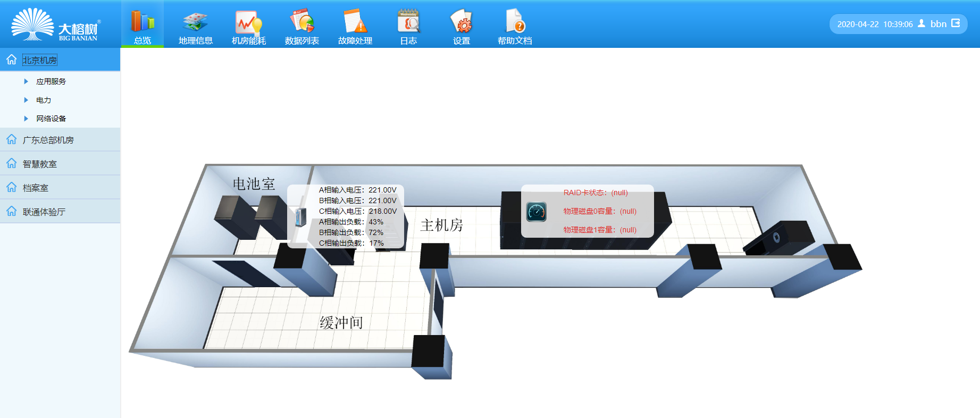Screen dimensions: 980x418
Task: Expand the 应用服务 tree node arrow
Action: pos(26,81)
